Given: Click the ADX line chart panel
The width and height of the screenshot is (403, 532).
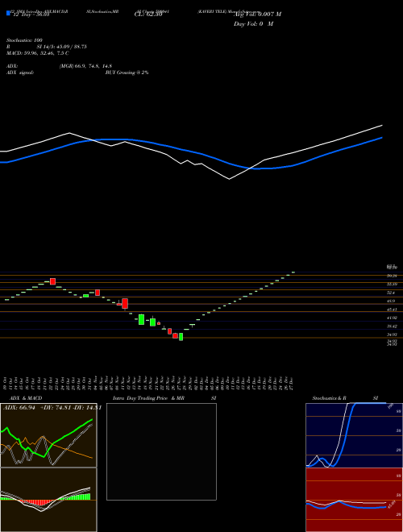Looking at the screenshot, I should 48,435.
